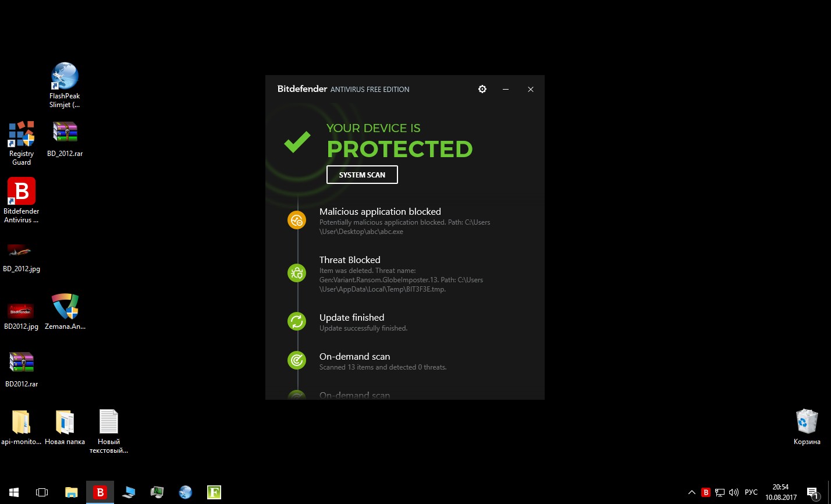831x504 pixels.
Task: Select the 'Update finished' event title
Action: coord(351,318)
